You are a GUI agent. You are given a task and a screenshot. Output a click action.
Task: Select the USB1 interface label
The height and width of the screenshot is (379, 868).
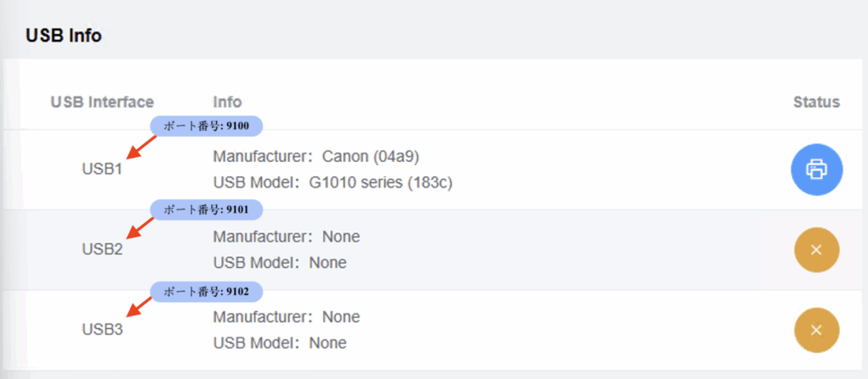[103, 169]
